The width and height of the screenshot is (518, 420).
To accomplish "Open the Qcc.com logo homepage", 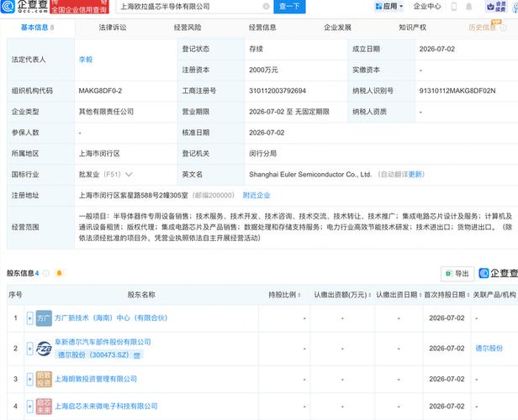I will (24, 6).
